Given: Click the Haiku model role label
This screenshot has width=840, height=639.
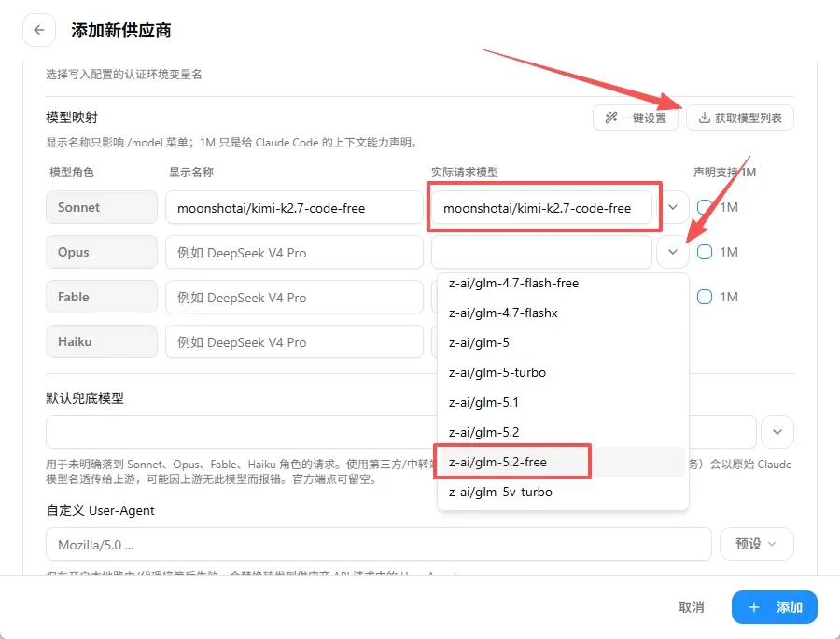Looking at the screenshot, I should click(x=101, y=341).
